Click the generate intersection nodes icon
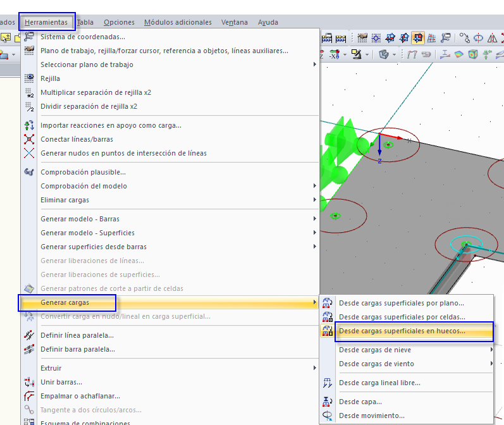504x425 pixels. (x=29, y=153)
